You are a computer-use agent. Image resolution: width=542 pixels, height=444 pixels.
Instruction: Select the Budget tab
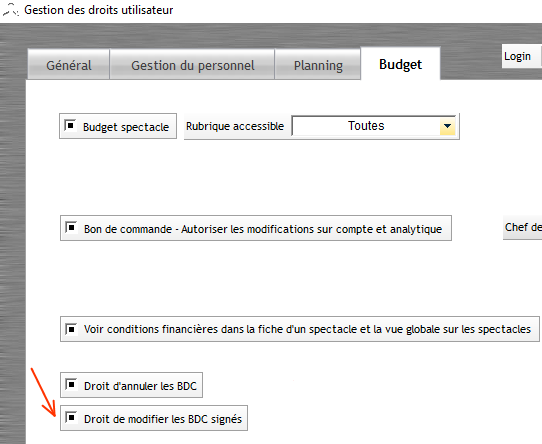400,64
